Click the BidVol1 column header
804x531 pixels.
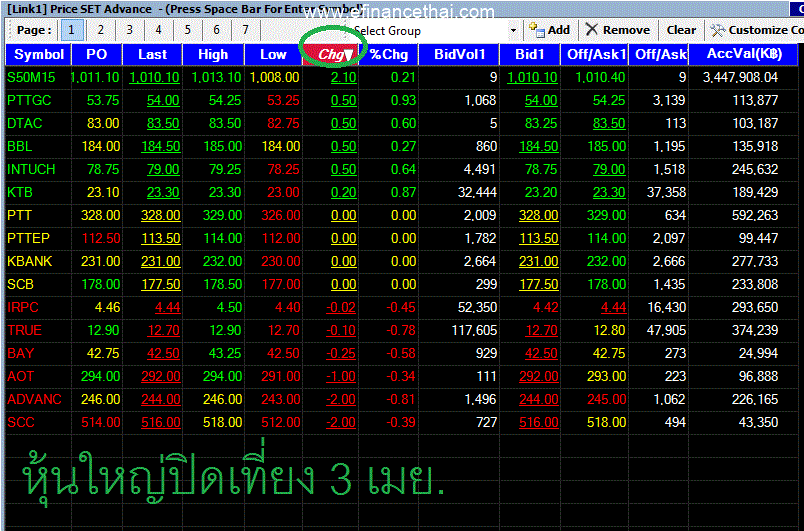coord(459,54)
